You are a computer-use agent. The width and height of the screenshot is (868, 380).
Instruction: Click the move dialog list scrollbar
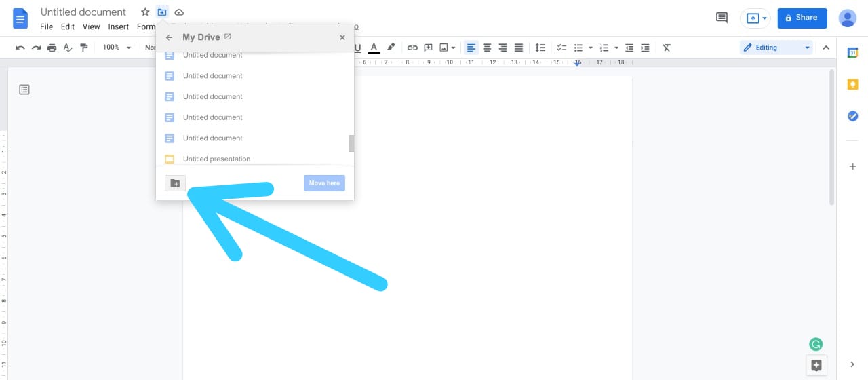[351, 143]
